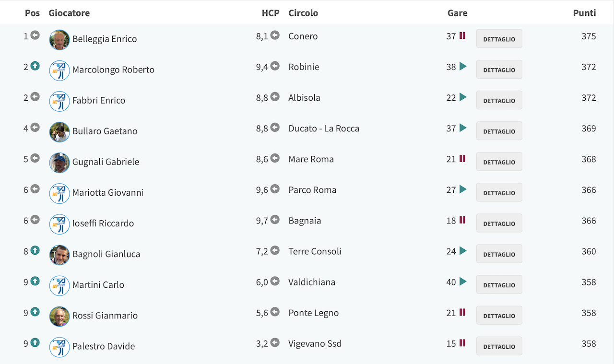The width and height of the screenshot is (614, 364).
Task: Sort by the Punti column header
Action: (x=584, y=13)
